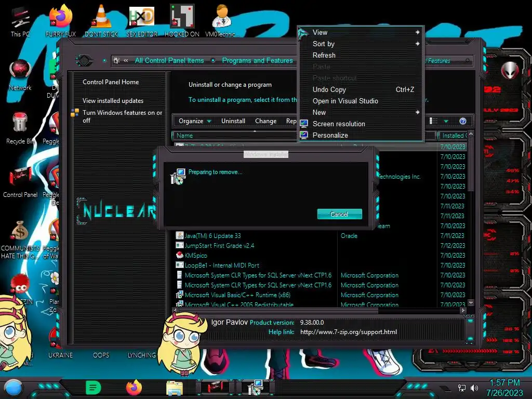Open COMMUNISTS HATE THIS G money bag icon
This screenshot has height=399, width=532.
pos(20,239)
